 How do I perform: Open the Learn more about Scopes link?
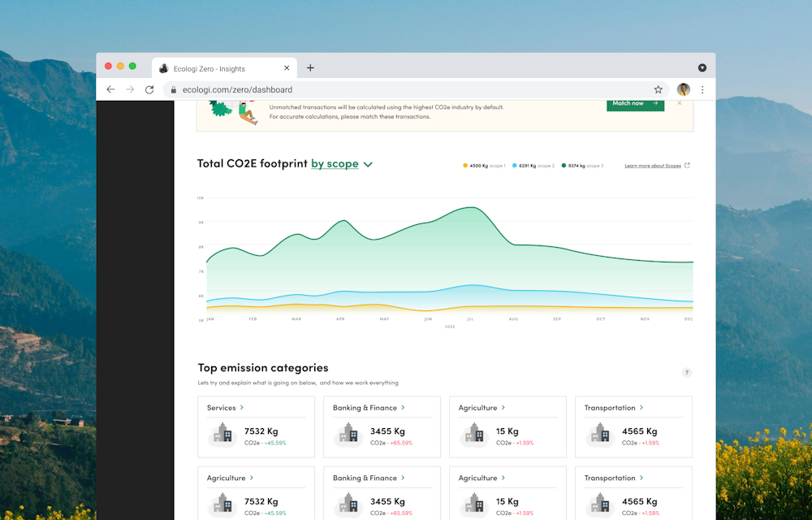(656, 166)
